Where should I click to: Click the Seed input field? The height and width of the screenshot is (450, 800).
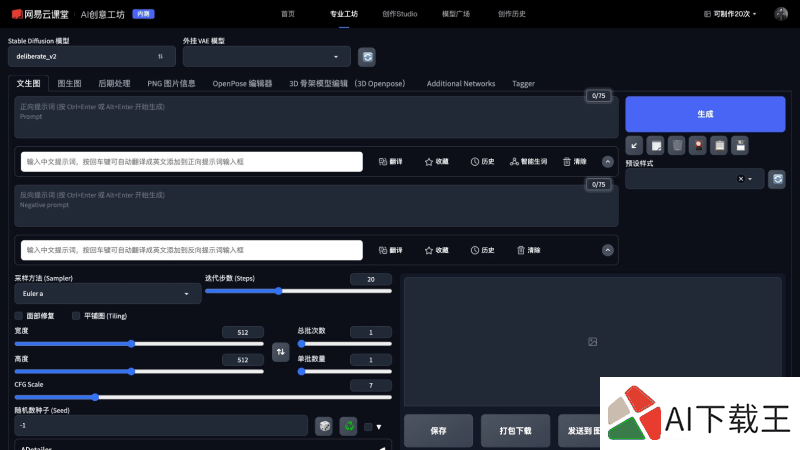pos(161,426)
